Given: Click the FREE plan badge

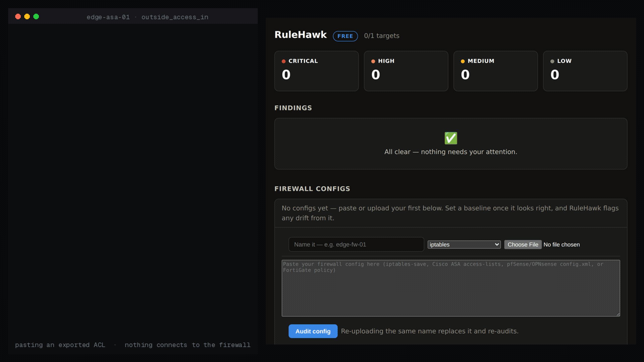Looking at the screenshot, I should (x=345, y=36).
